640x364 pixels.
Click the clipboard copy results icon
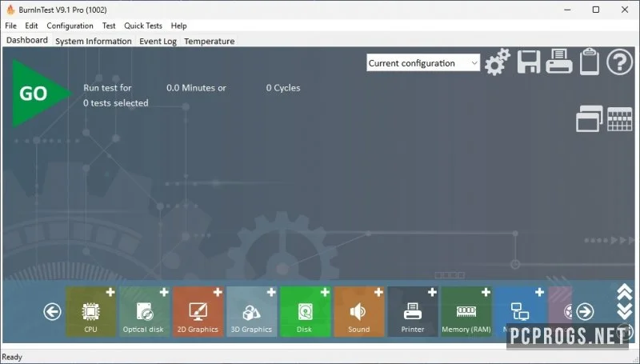[x=590, y=62]
